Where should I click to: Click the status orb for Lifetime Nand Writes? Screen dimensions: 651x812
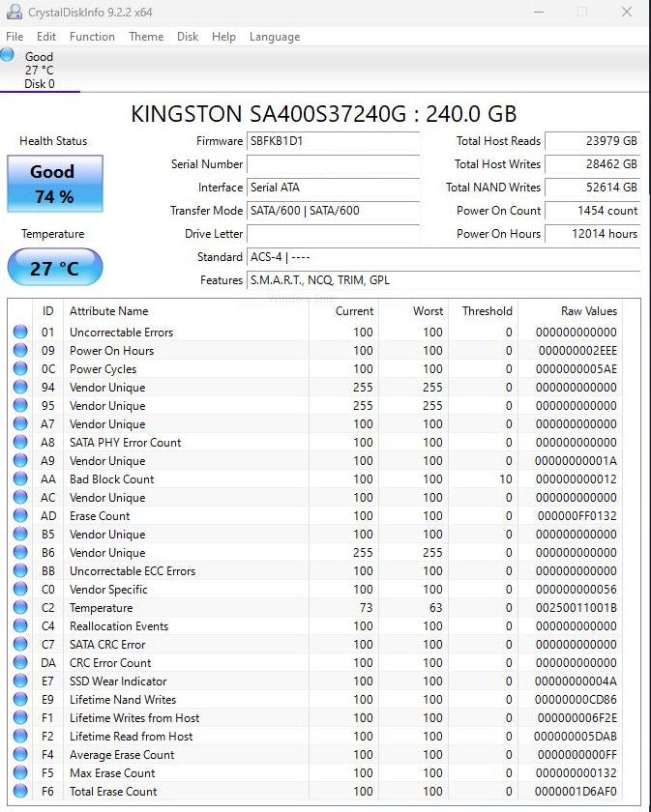[x=20, y=700]
